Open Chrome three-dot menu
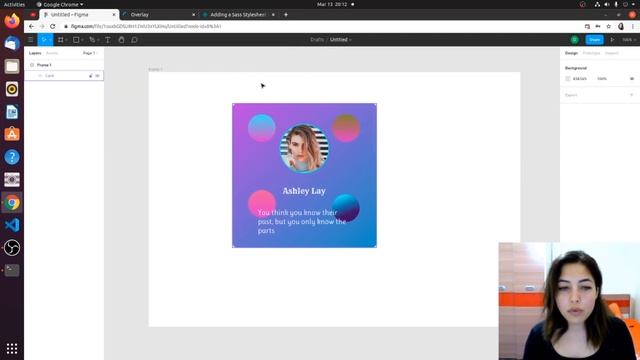640x360 pixels. coord(633,26)
